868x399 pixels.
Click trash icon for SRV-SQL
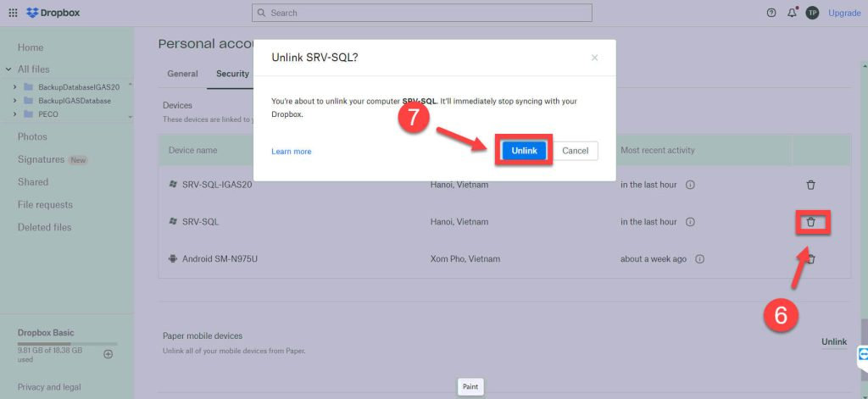pyautogui.click(x=810, y=222)
